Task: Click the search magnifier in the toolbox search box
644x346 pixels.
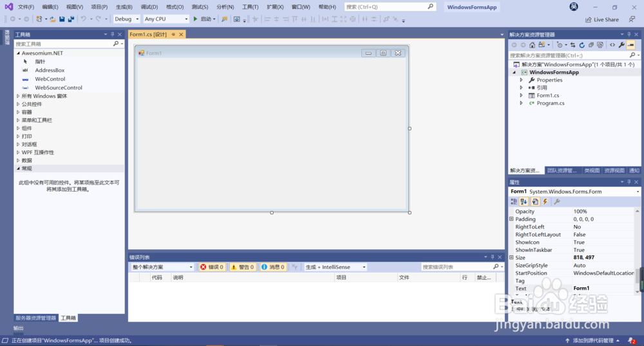Action: pos(116,44)
